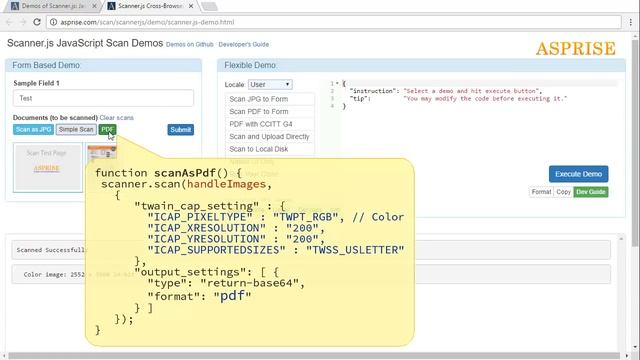Open a new browser tab

coord(209,6)
